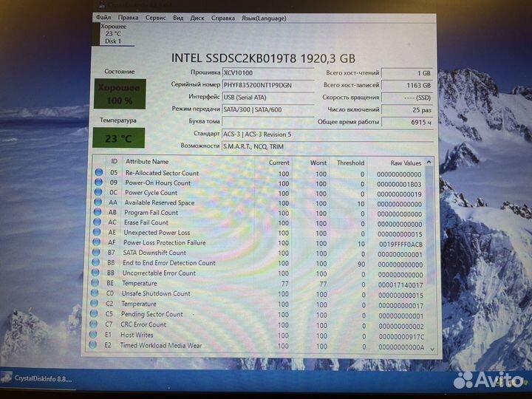
Task: Click the empty Буква тома field
Action: click(268, 121)
